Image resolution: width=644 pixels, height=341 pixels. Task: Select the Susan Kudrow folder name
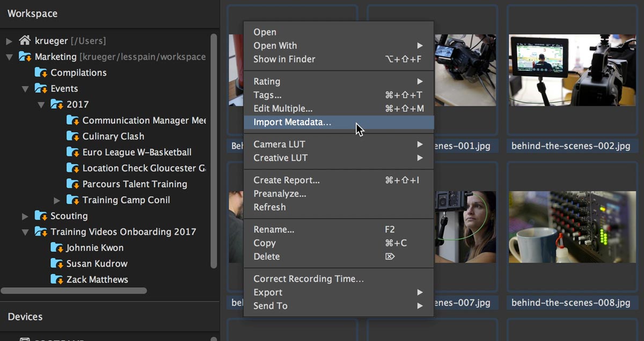(x=97, y=264)
